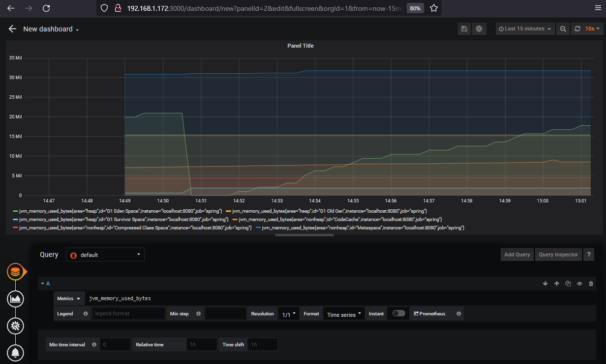Open the default data source dropdown
The width and height of the screenshot is (606, 364).
coord(105,254)
